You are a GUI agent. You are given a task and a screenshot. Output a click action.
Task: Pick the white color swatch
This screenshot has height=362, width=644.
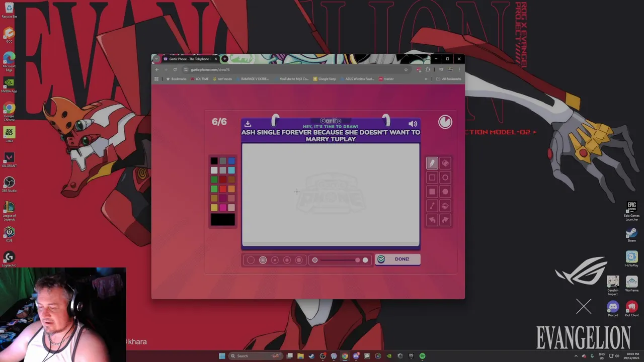coord(214,170)
